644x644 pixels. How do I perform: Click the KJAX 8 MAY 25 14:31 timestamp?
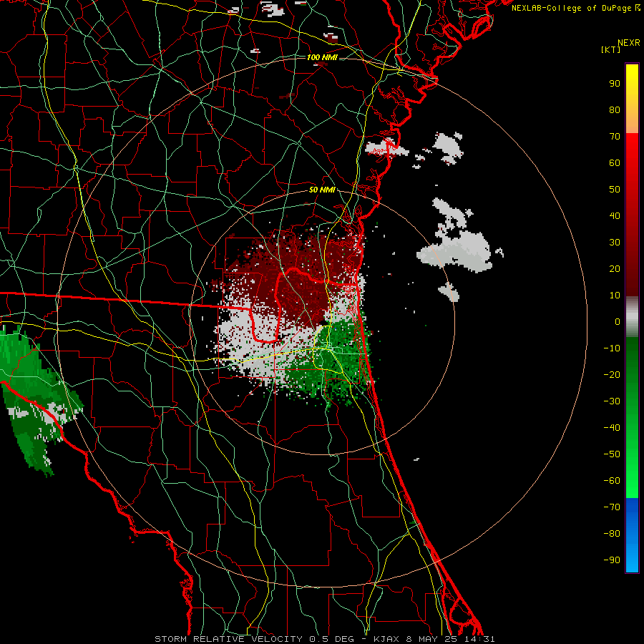click(434, 639)
